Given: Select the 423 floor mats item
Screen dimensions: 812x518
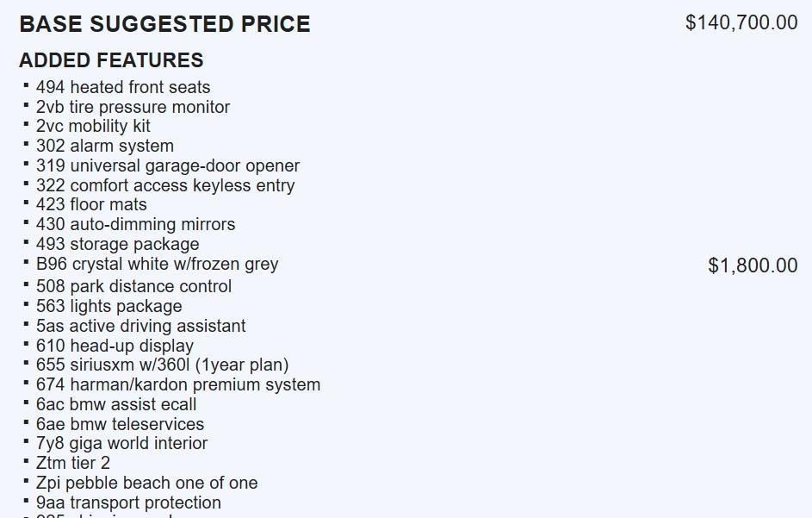Looking at the screenshot, I should [x=91, y=204].
